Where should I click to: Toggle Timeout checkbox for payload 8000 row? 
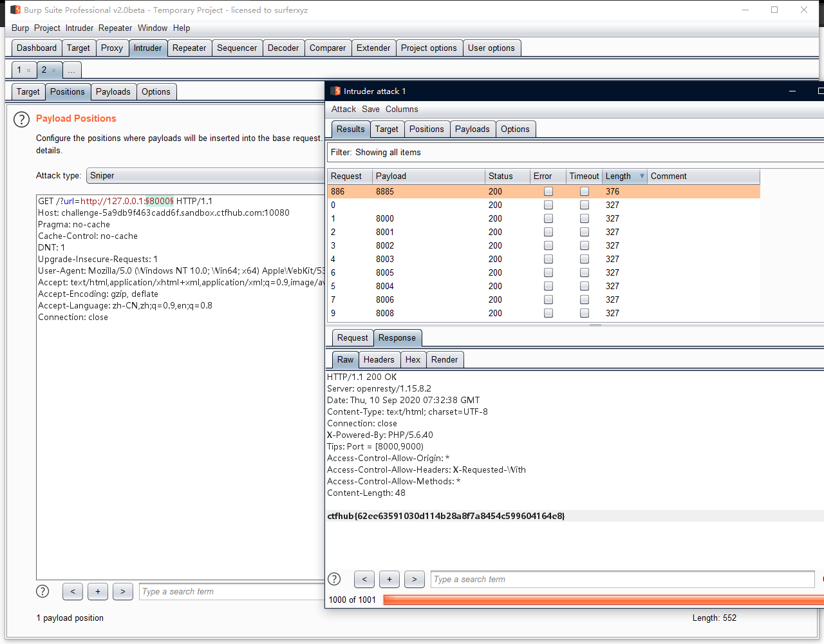click(x=585, y=218)
